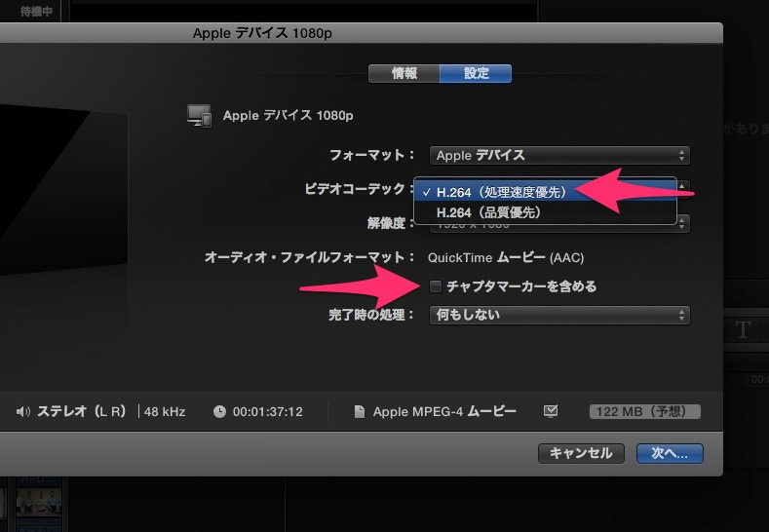Open the 完了時の処理 dropdown

pyautogui.click(x=559, y=315)
